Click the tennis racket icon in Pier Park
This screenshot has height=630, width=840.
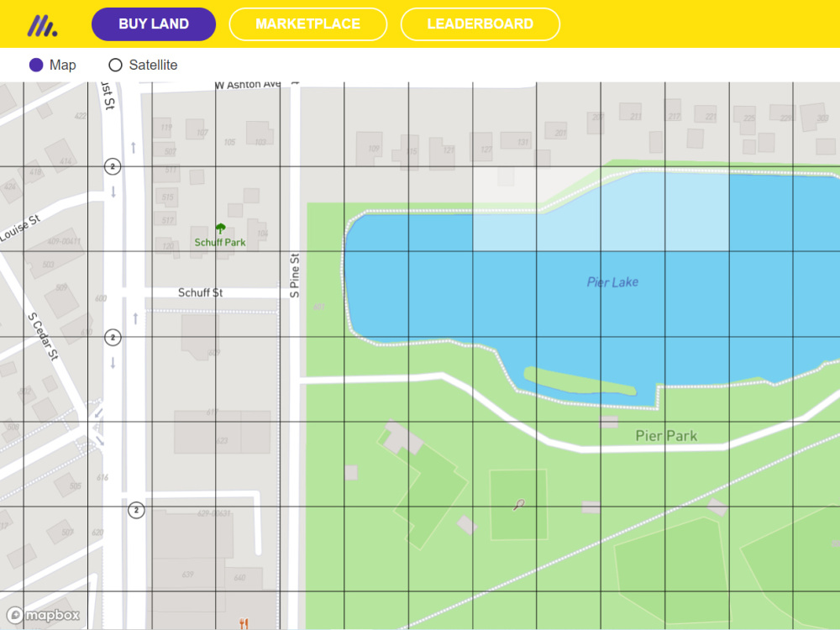click(518, 505)
